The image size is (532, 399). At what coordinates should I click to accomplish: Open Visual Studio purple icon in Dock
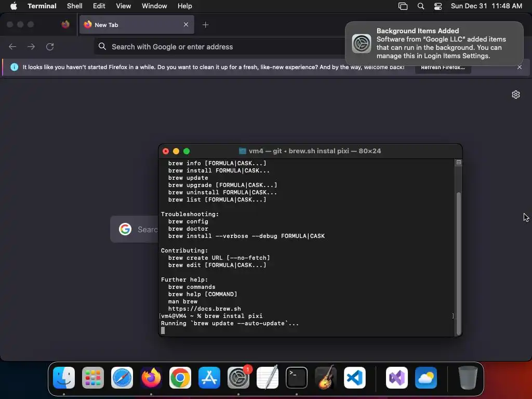click(x=397, y=377)
